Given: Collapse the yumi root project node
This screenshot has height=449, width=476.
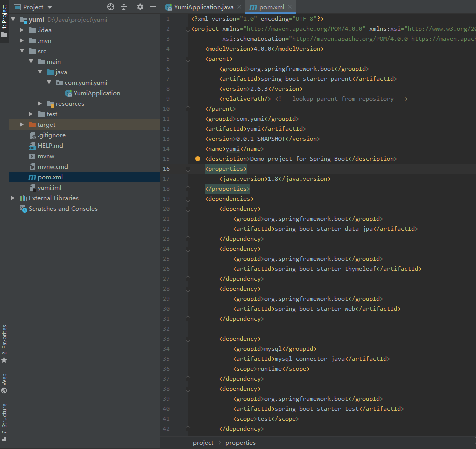Looking at the screenshot, I should (x=13, y=19).
